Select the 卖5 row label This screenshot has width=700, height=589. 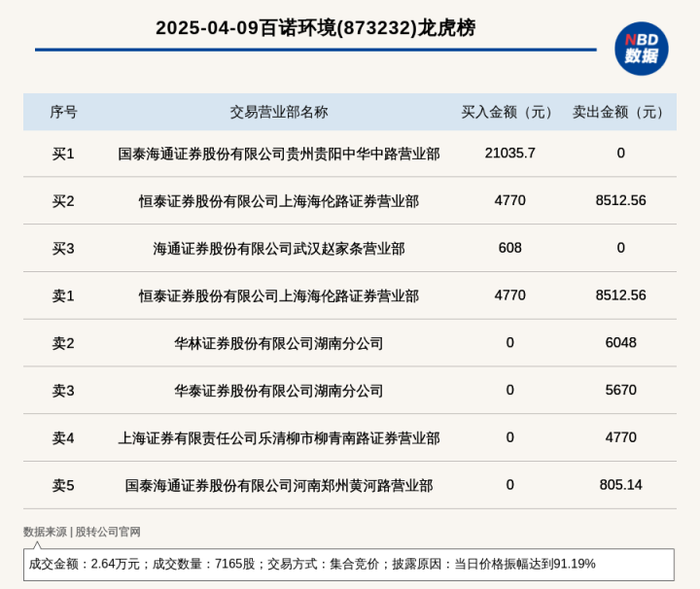63,485
